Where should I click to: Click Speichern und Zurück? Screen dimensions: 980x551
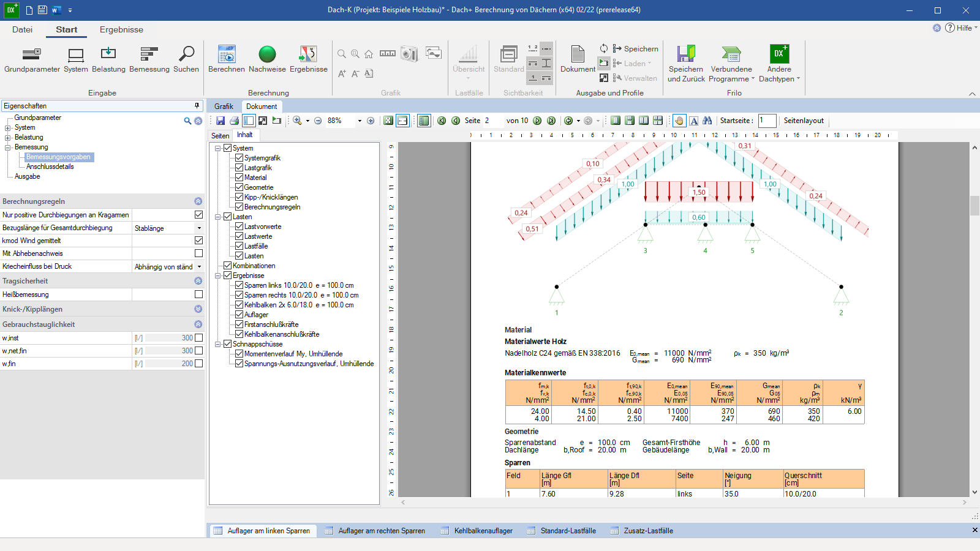click(x=686, y=64)
